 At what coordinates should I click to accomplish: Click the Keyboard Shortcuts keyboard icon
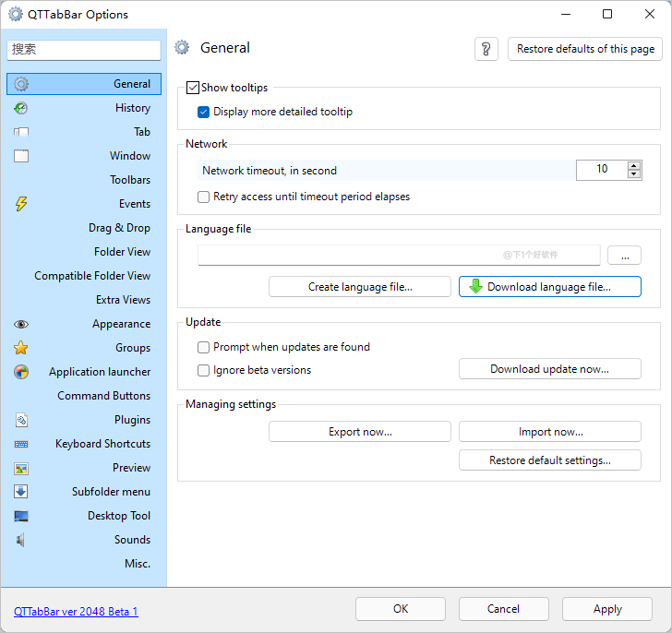coord(21,444)
